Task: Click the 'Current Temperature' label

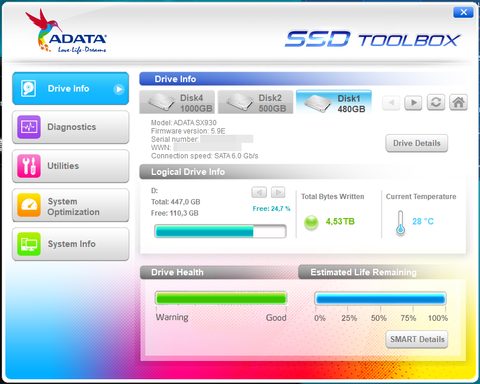Action: [421, 197]
